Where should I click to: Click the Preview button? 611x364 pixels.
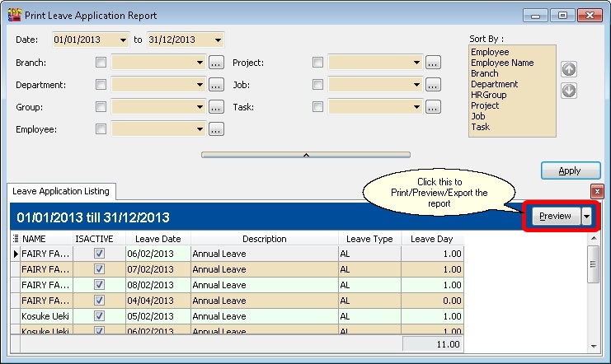point(556,216)
